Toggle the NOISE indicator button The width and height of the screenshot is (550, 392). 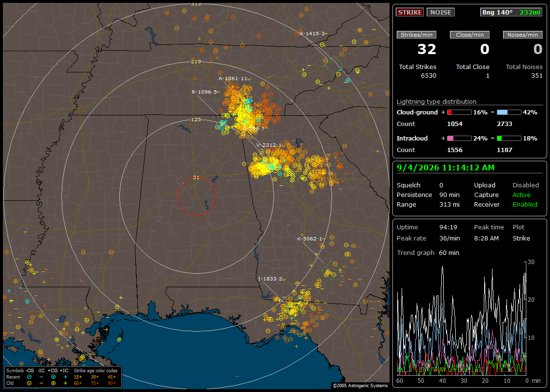[x=441, y=12]
